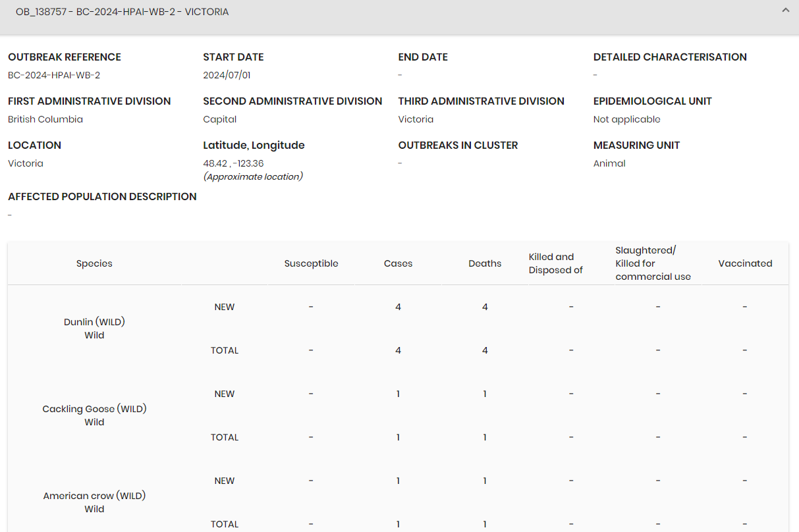Click the start date value 2024/07/01
The width and height of the screenshot is (799, 532).
pos(227,75)
